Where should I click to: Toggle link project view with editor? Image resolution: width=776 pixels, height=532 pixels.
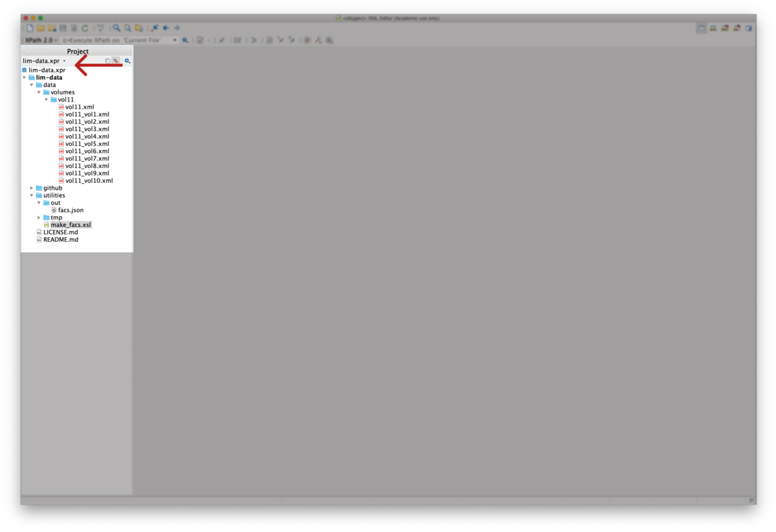coord(116,60)
